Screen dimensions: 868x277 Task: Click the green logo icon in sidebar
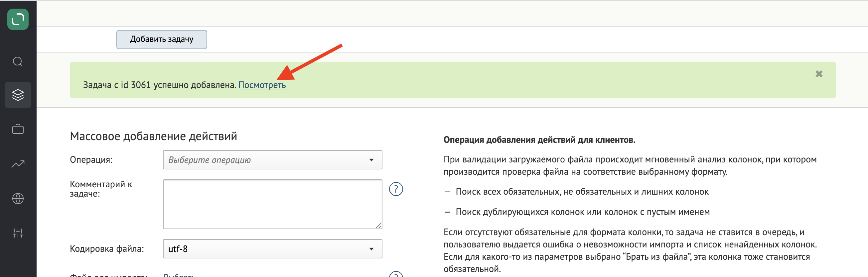(x=18, y=19)
